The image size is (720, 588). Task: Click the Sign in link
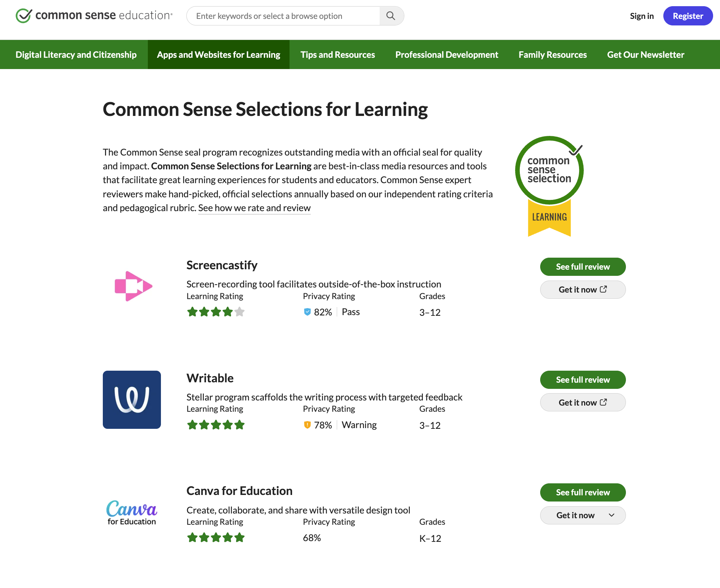coord(642,16)
